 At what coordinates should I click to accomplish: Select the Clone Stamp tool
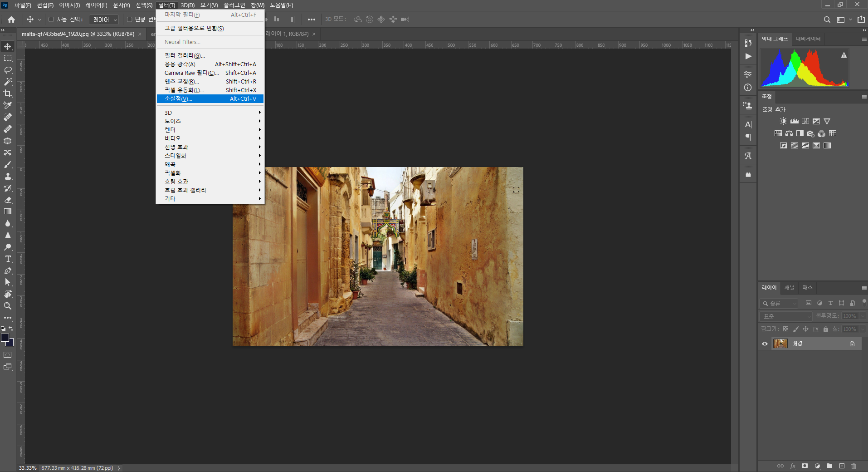coord(8,176)
